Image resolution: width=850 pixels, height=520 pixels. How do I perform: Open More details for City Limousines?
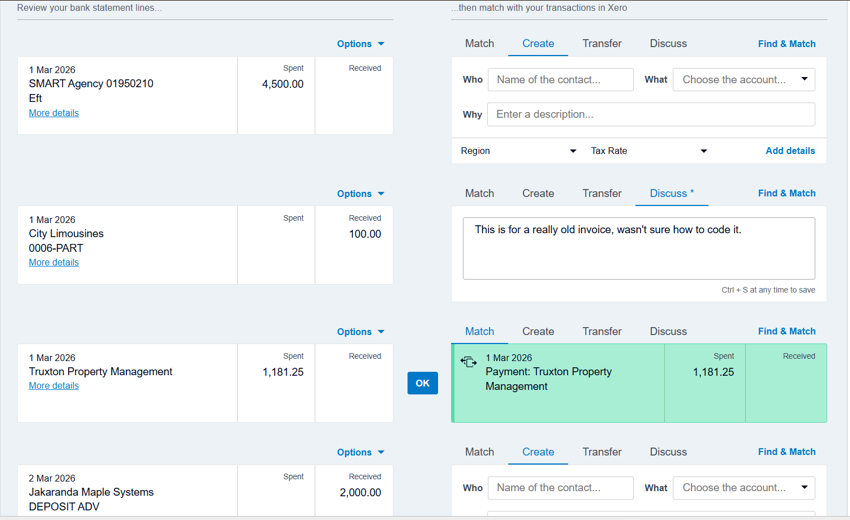pyautogui.click(x=54, y=263)
